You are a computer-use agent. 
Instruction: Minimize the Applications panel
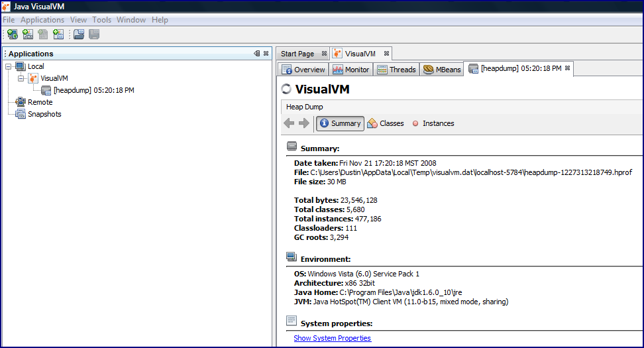(256, 54)
